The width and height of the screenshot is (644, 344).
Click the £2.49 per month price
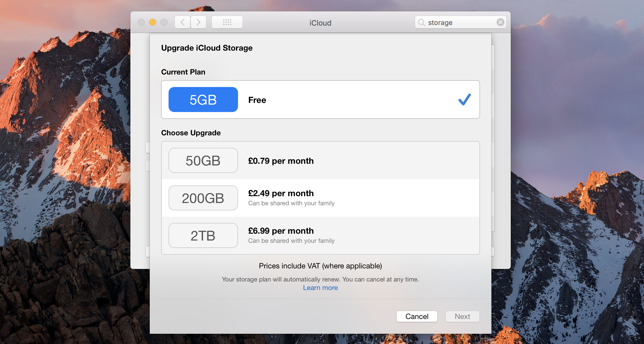click(281, 193)
